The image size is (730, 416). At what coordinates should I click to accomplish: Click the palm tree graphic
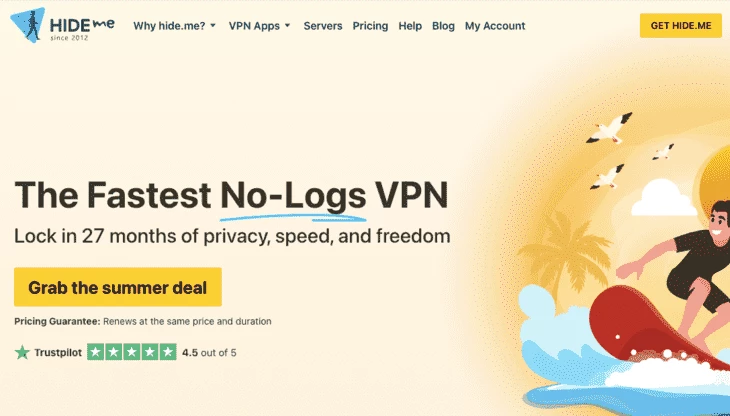tap(564, 251)
